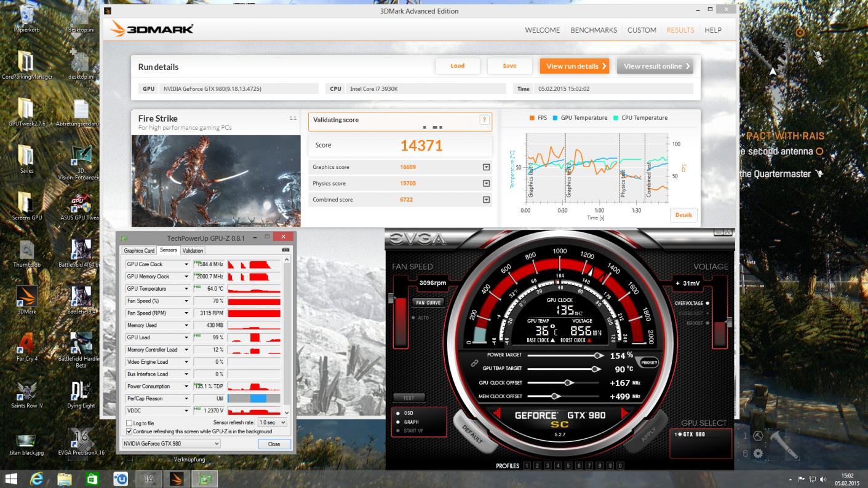Switch to the Graphics Card tab in GPU-Z
This screenshot has height=488, width=868.
(139, 251)
